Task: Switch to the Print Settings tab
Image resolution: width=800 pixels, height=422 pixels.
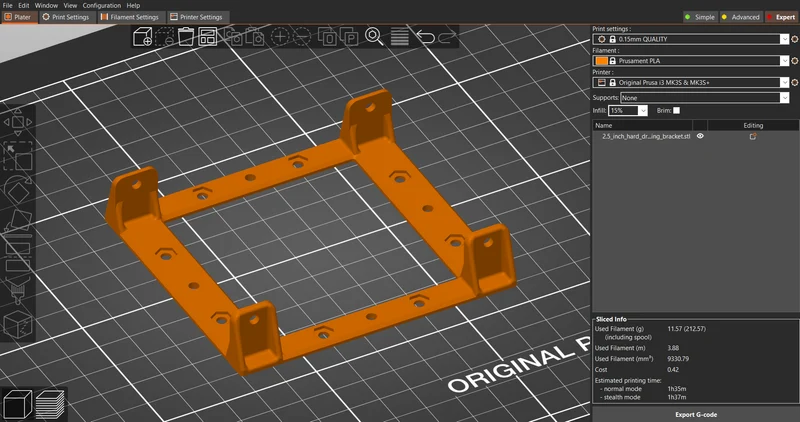Action: [x=66, y=17]
